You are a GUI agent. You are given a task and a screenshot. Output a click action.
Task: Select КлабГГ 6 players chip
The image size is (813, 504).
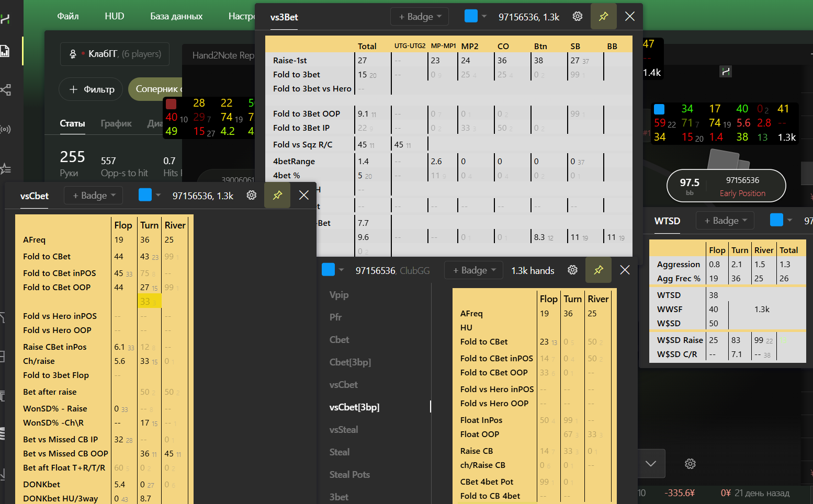(115, 54)
